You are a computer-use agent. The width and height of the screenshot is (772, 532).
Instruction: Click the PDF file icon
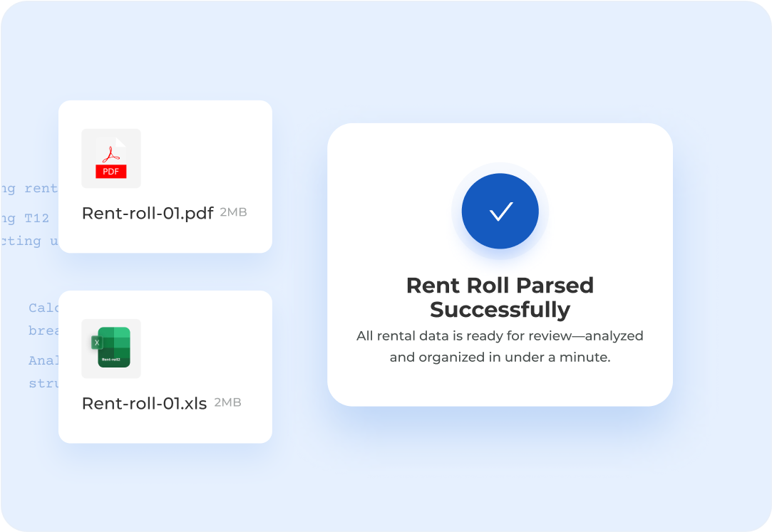click(110, 158)
